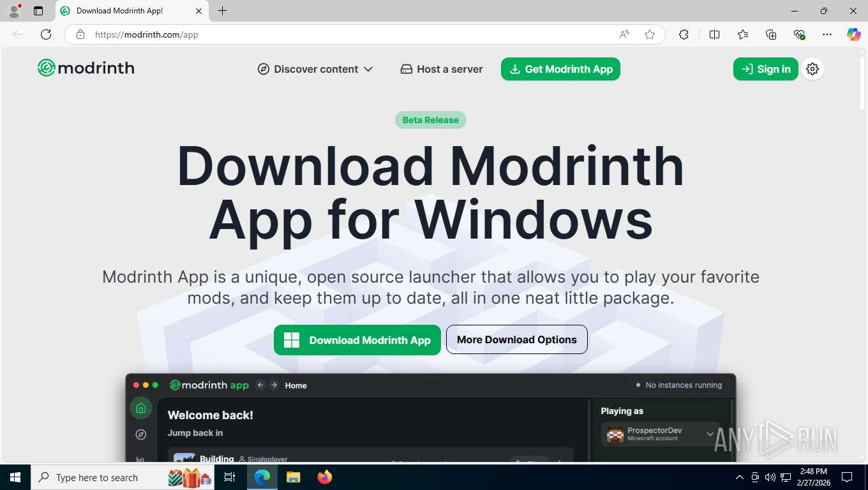Viewport: 868px width, 490px height.
Task: Click the Jump back in label
Action: (195, 433)
